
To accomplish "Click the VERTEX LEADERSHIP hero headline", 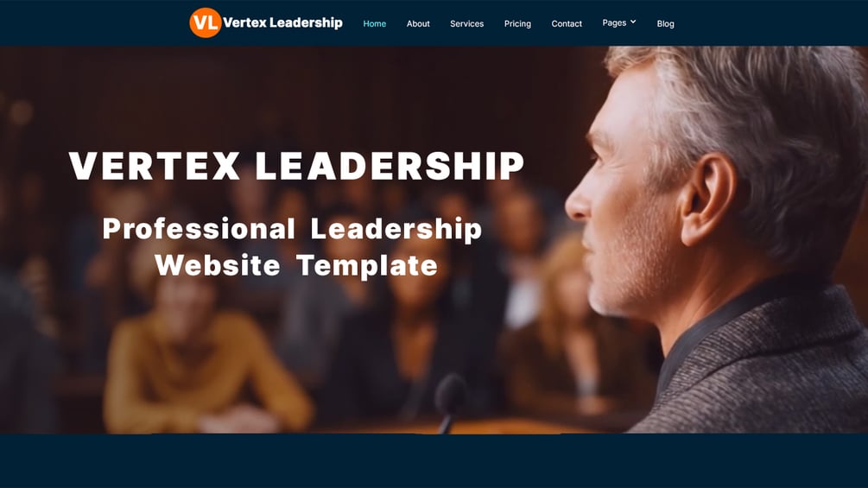I will (x=296, y=166).
